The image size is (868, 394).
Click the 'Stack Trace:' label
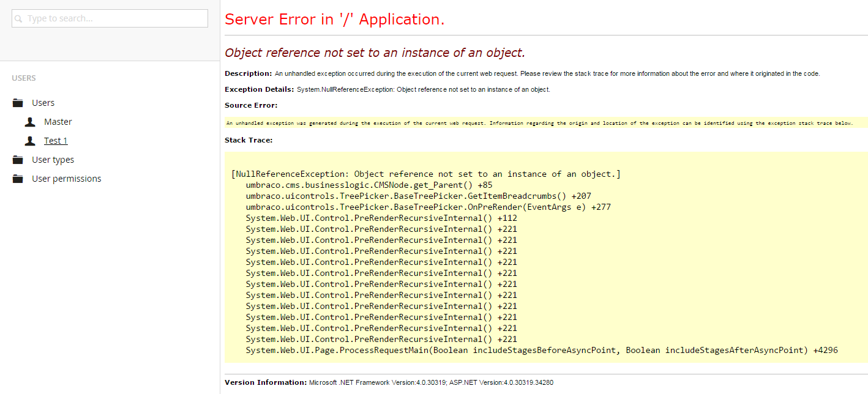(249, 140)
